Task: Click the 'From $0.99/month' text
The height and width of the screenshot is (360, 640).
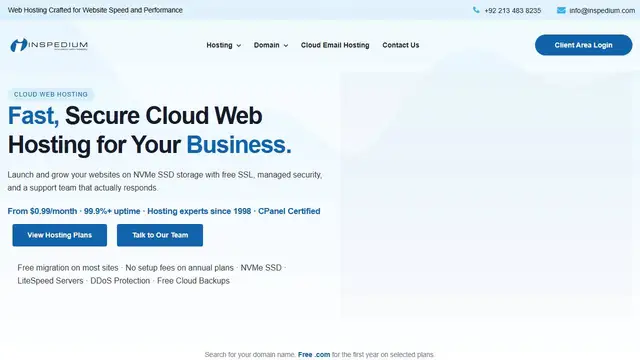Action: coord(42,211)
